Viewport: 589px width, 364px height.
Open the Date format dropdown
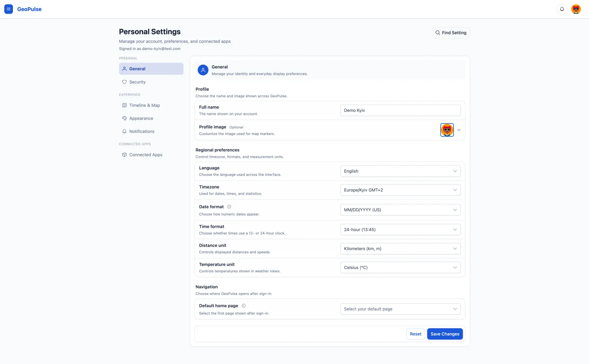(400, 210)
